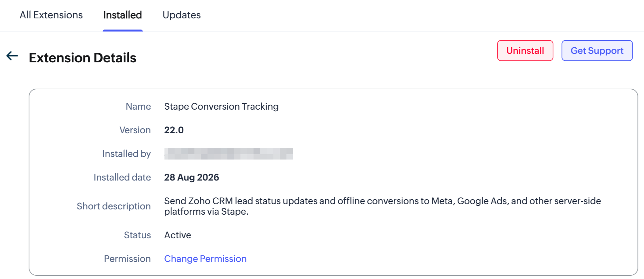Click the Extension Details heading
Screen dimensions: 644x279
pyautogui.click(x=83, y=58)
